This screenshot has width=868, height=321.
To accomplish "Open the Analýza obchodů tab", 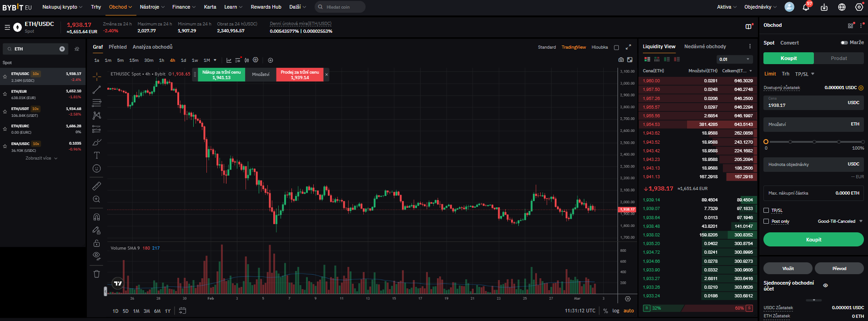I will point(152,47).
